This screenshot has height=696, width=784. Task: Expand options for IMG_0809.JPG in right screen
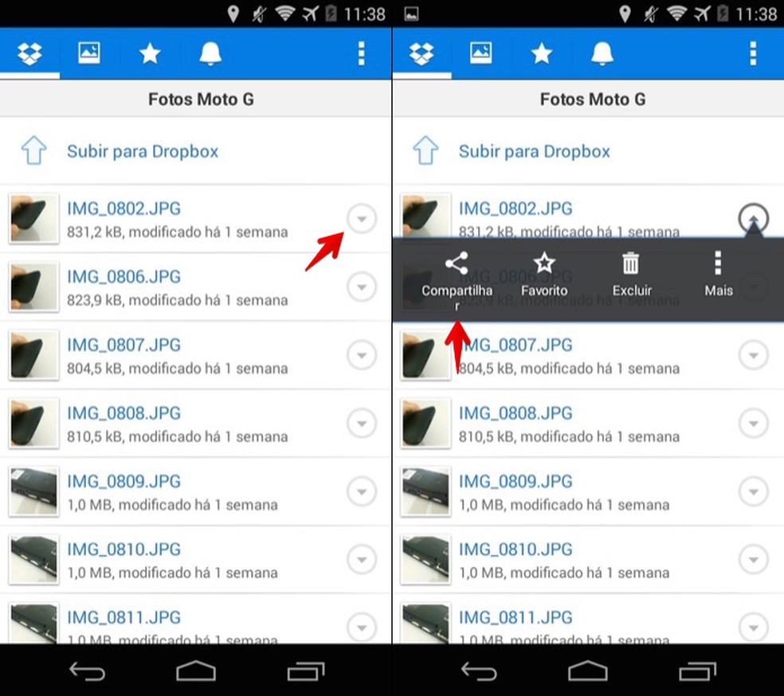point(754,491)
